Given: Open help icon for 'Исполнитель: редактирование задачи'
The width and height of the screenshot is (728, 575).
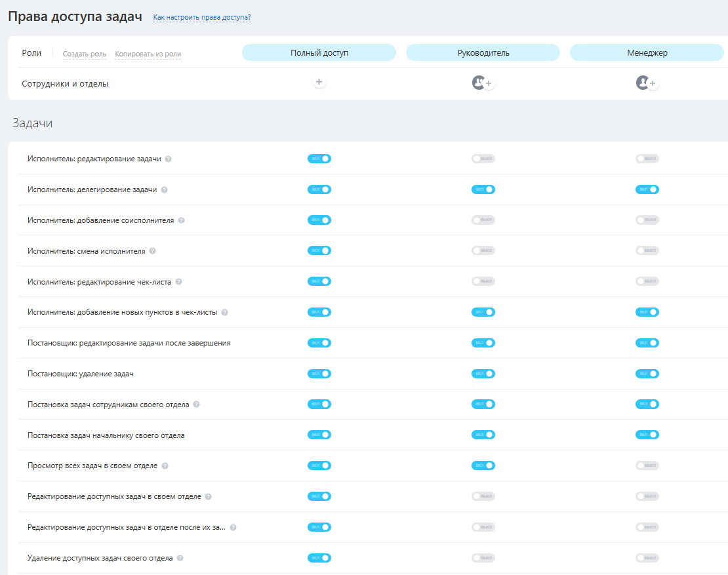Looking at the screenshot, I should (169, 159).
